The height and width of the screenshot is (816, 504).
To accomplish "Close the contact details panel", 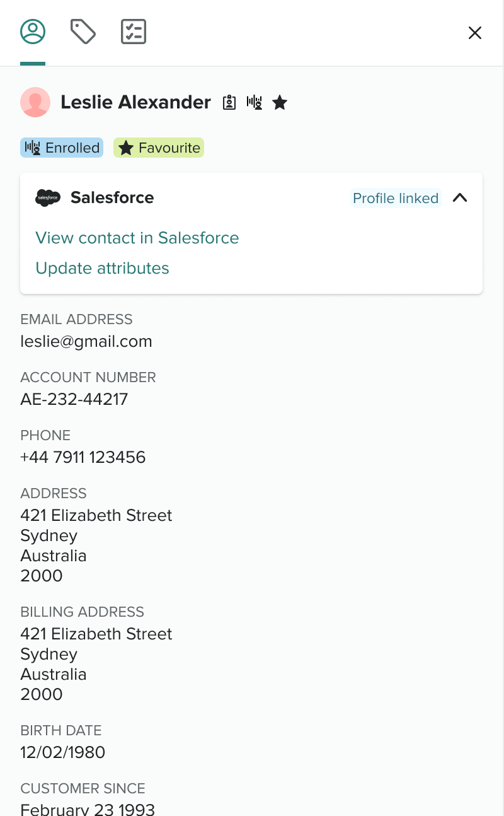I will pyautogui.click(x=475, y=33).
